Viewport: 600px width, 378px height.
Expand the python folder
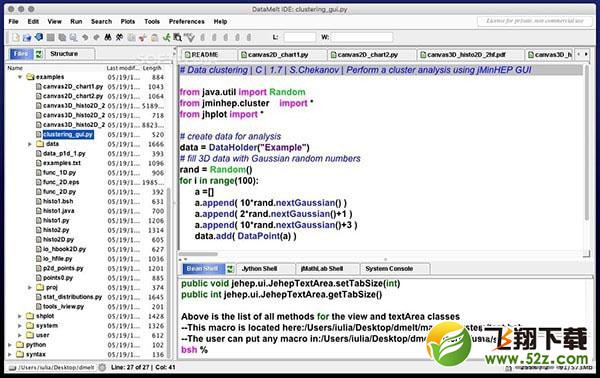click(10, 345)
